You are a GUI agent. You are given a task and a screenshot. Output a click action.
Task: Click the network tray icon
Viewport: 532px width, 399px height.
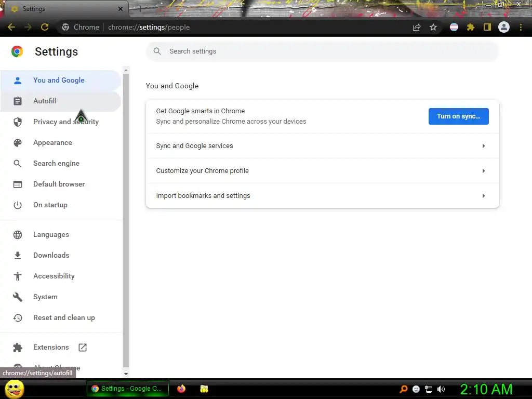tap(429, 389)
